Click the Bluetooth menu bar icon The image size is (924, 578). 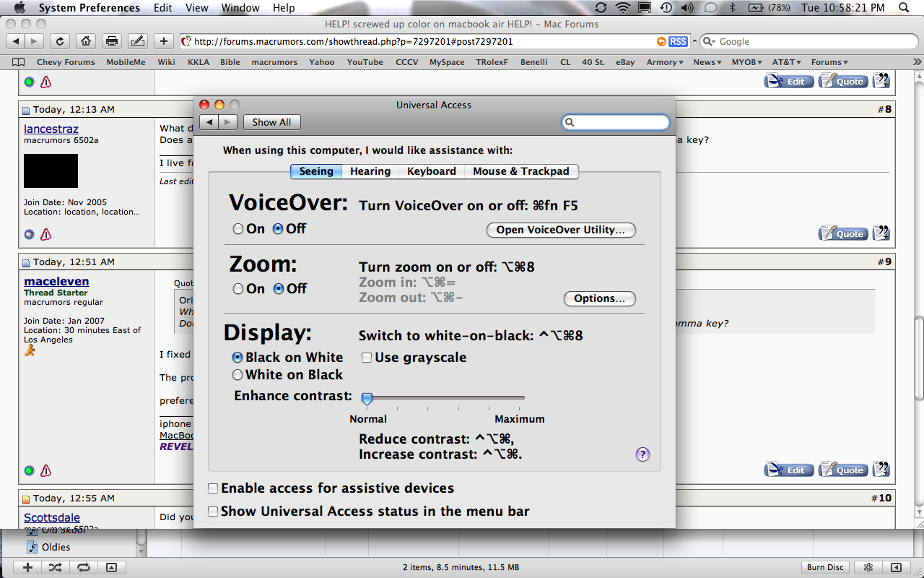point(732,8)
